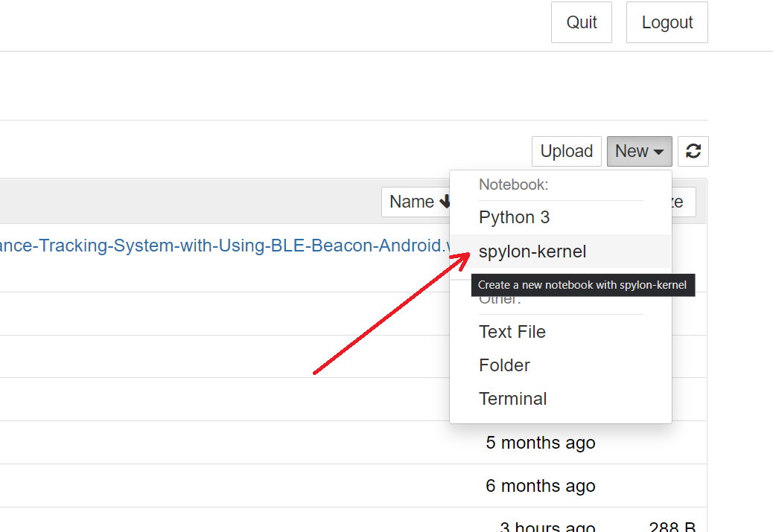Click the 288 B file size value
Viewport: 773px width, 532px height.
(671, 526)
